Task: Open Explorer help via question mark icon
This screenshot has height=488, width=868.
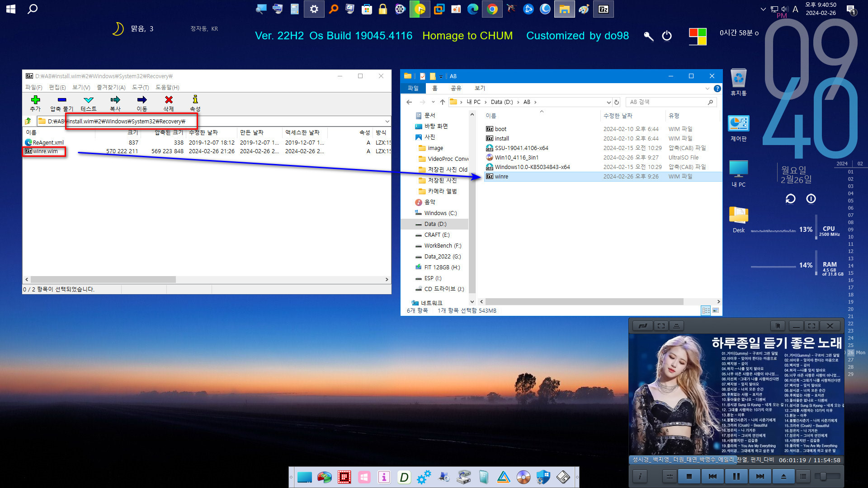Action: [717, 89]
